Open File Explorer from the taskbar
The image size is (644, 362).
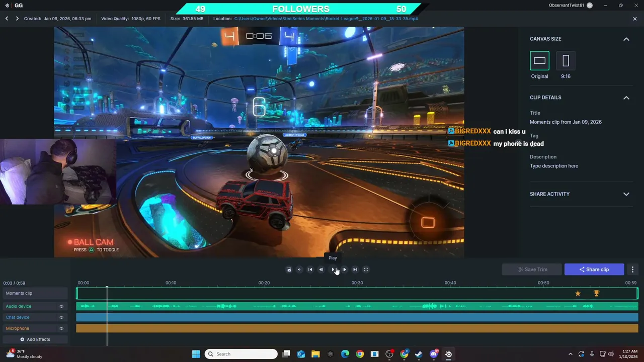(315, 354)
